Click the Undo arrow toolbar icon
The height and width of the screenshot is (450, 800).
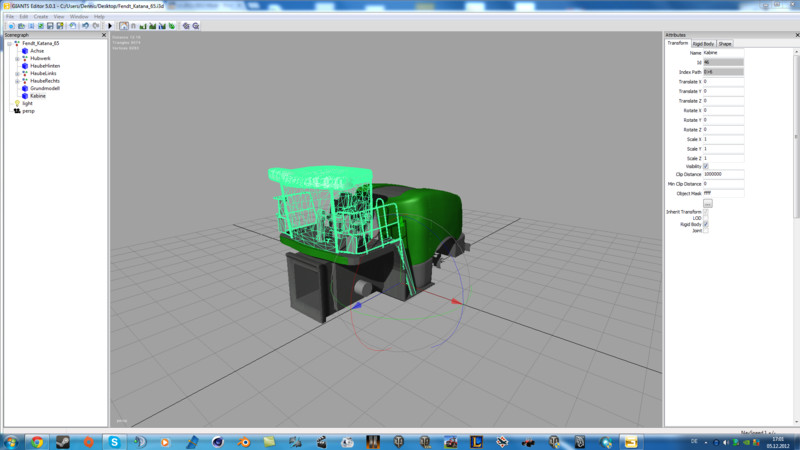tap(85, 26)
